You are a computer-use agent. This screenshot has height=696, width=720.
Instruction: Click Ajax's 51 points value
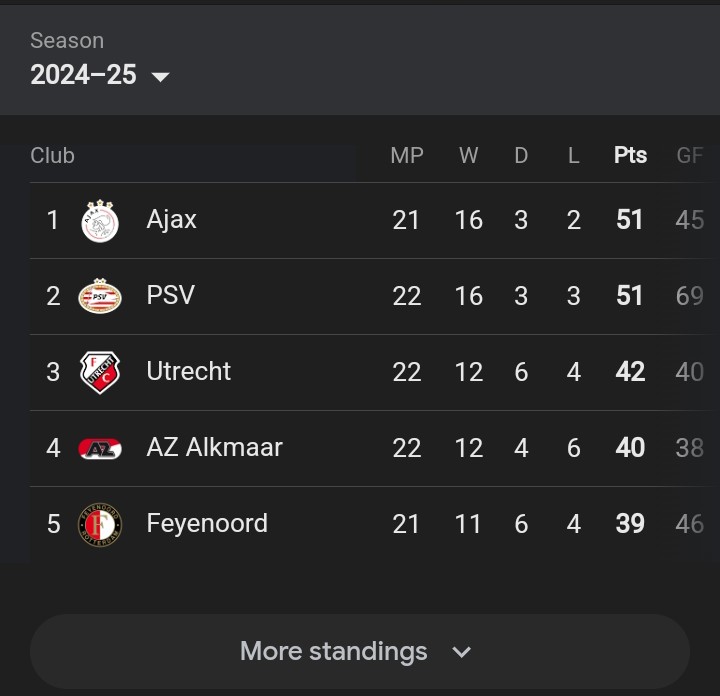[x=630, y=219]
